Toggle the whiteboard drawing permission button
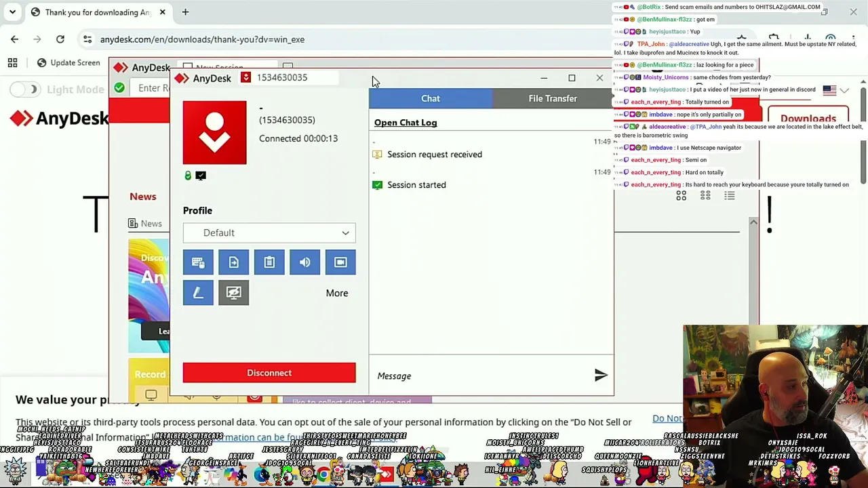This screenshot has height=488, width=868. pyautogui.click(x=198, y=293)
